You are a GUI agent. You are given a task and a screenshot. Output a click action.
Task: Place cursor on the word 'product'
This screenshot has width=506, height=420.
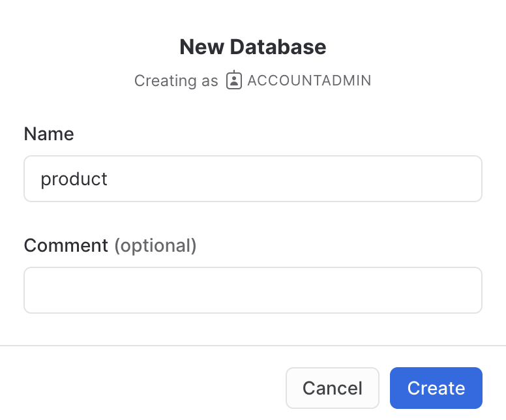(74, 179)
